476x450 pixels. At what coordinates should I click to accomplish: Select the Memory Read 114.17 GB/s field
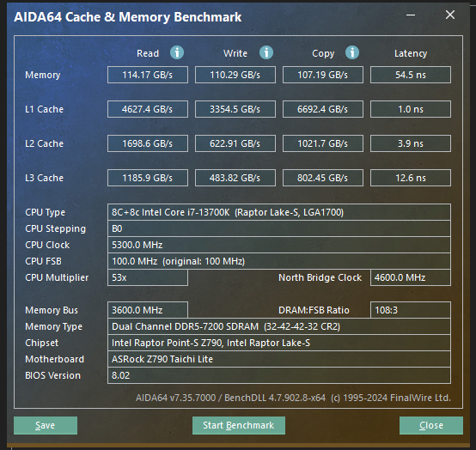[148, 75]
